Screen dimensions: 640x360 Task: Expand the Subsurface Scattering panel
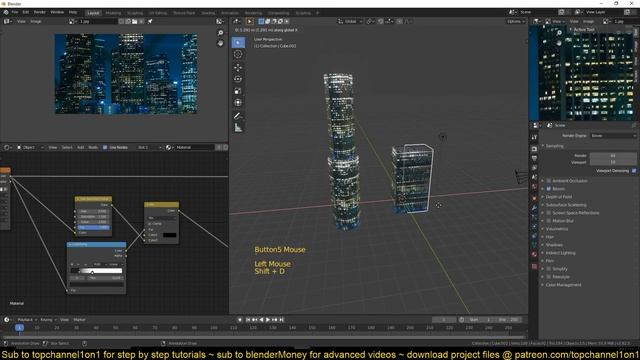click(566, 205)
